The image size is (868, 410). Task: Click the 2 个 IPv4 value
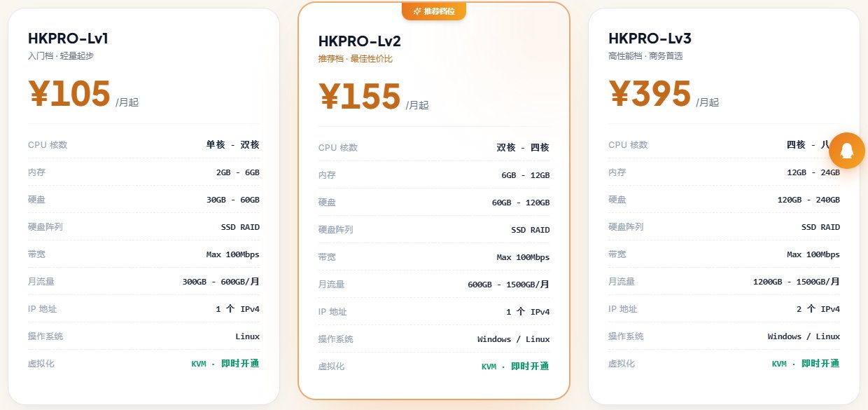[818, 309]
